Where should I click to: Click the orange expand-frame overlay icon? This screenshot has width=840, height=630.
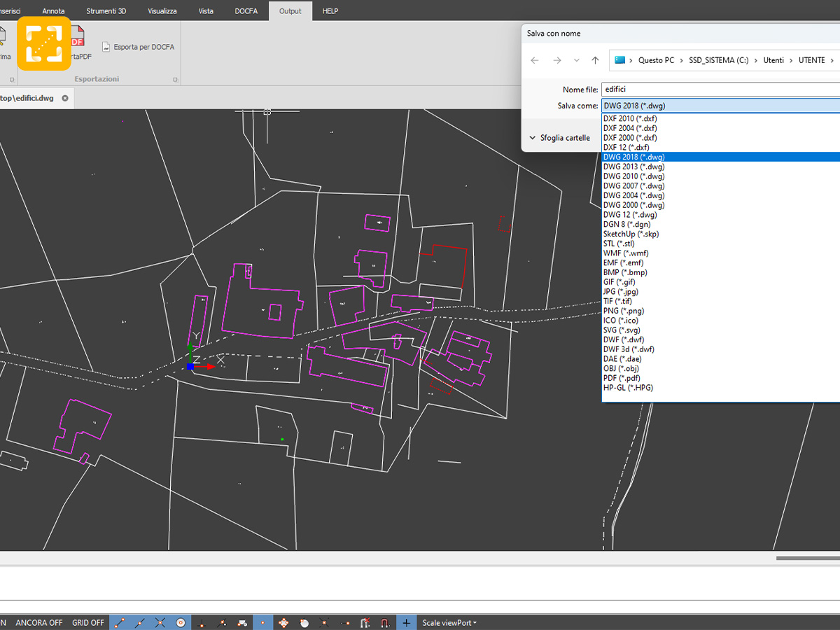tap(44, 44)
